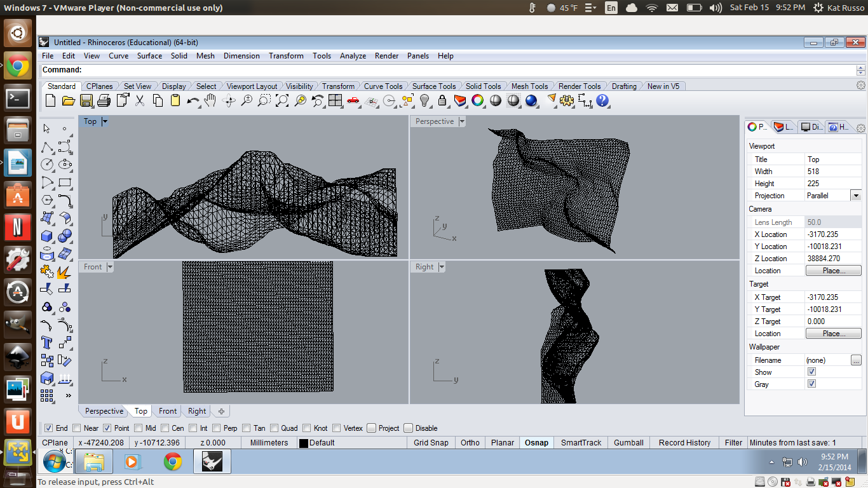Switch to the Mesh Tools toolbar tab
Image resolution: width=868 pixels, height=488 pixels.
click(x=529, y=86)
